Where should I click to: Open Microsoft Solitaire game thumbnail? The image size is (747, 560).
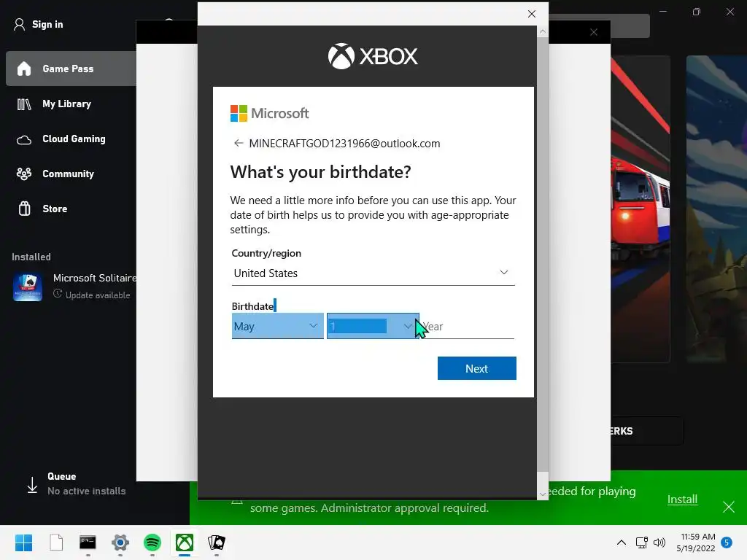pyautogui.click(x=28, y=287)
